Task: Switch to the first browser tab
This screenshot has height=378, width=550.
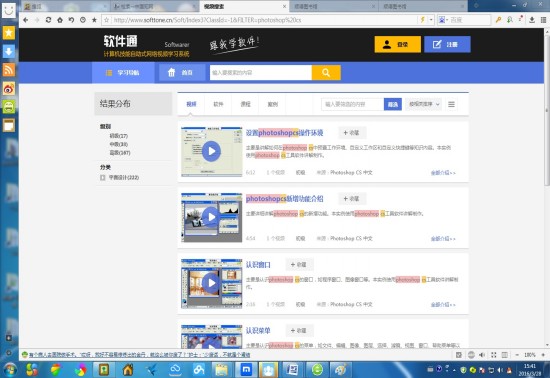Action: 66,6
